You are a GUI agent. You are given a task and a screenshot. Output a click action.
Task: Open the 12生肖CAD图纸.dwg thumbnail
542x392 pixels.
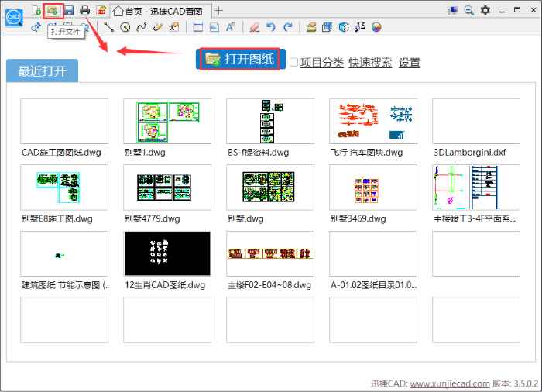(167, 253)
